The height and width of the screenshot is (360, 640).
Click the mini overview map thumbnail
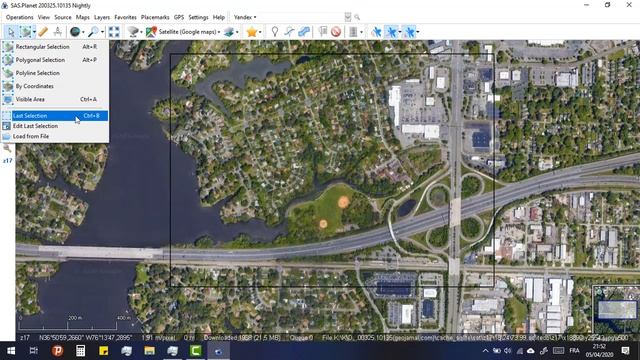click(x=616, y=309)
